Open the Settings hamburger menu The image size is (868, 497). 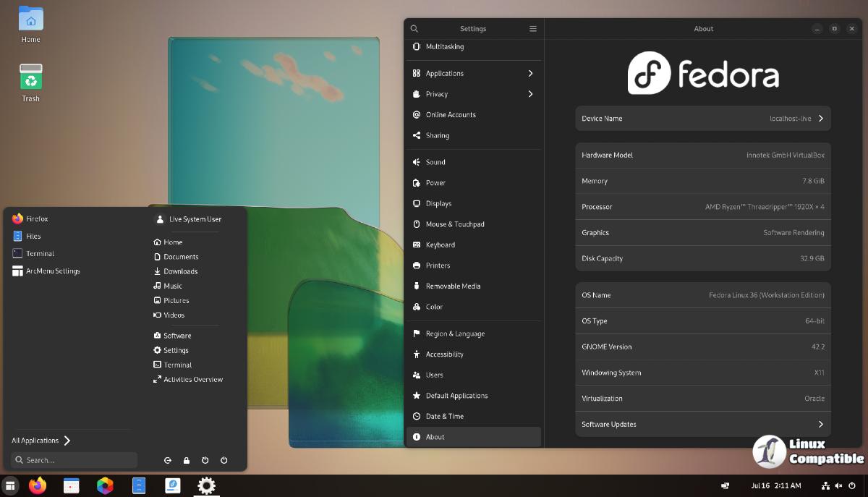click(x=533, y=29)
